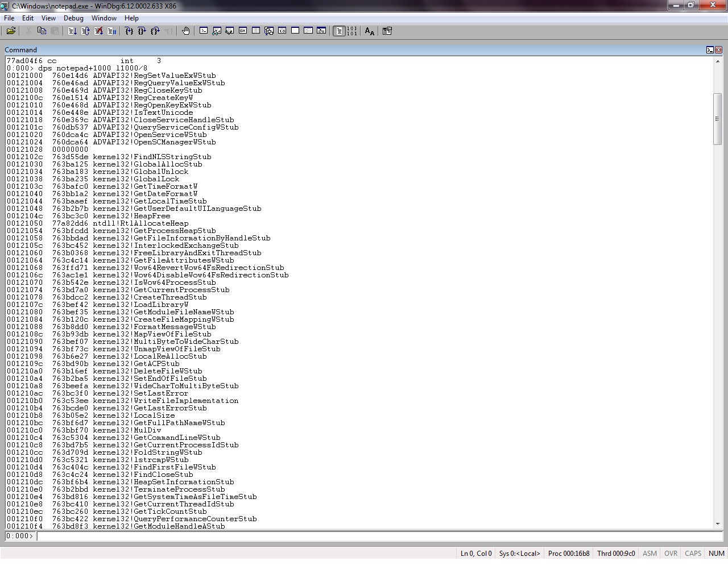
Task: Open the Registers window from toolbar
Action: (243, 31)
